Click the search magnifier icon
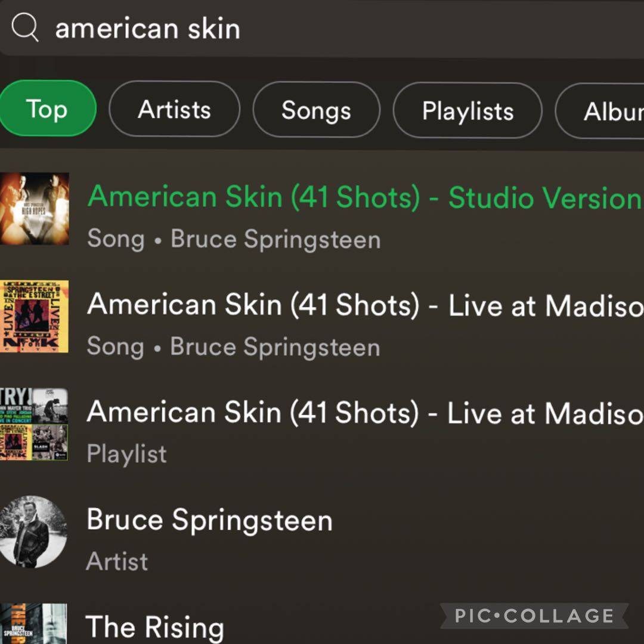This screenshot has width=644, height=644. (25, 27)
